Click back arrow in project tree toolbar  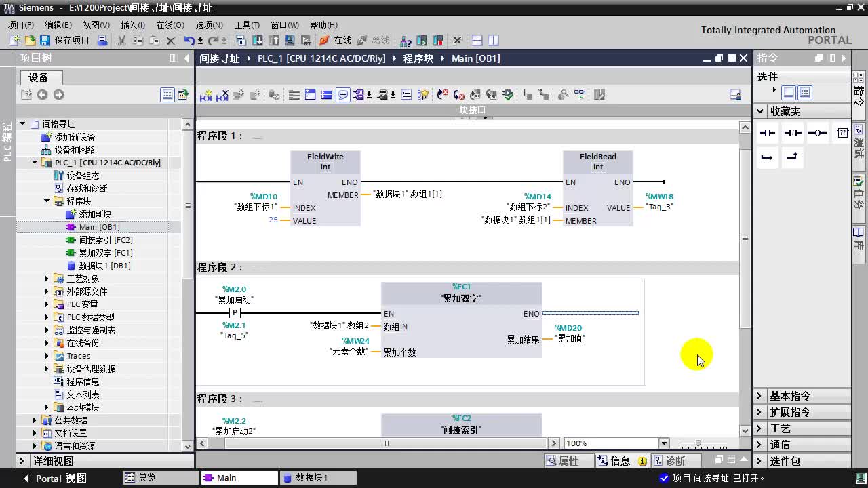pos(42,95)
